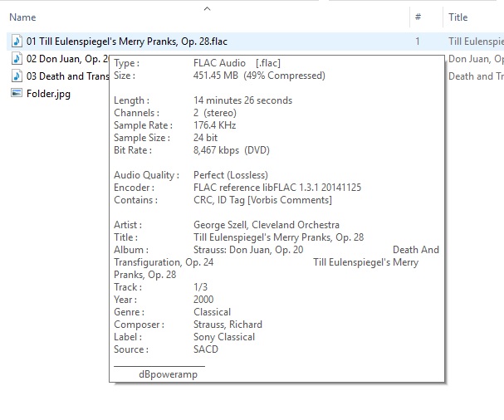Click the audio icon beside 01 Till Eulenspiegel's file
504x420 pixels.
click(x=17, y=41)
